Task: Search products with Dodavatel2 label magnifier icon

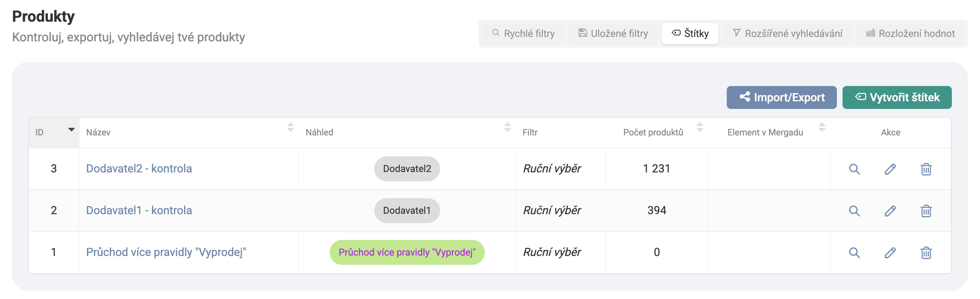Action: coord(854,169)
